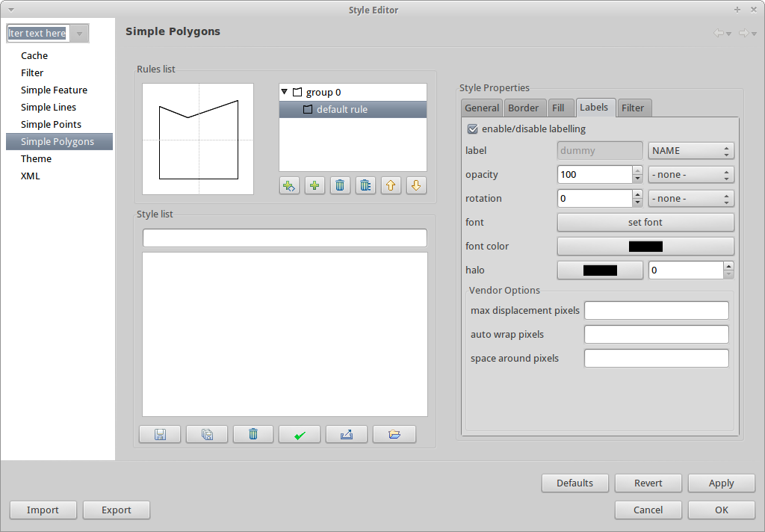Click the polygon icon beside default rule
Screen dimensions: 765x532
(308, 109)
